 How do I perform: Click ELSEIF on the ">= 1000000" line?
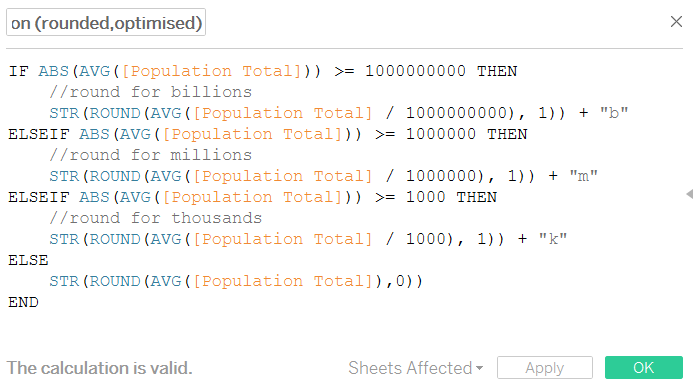point(39,134)
